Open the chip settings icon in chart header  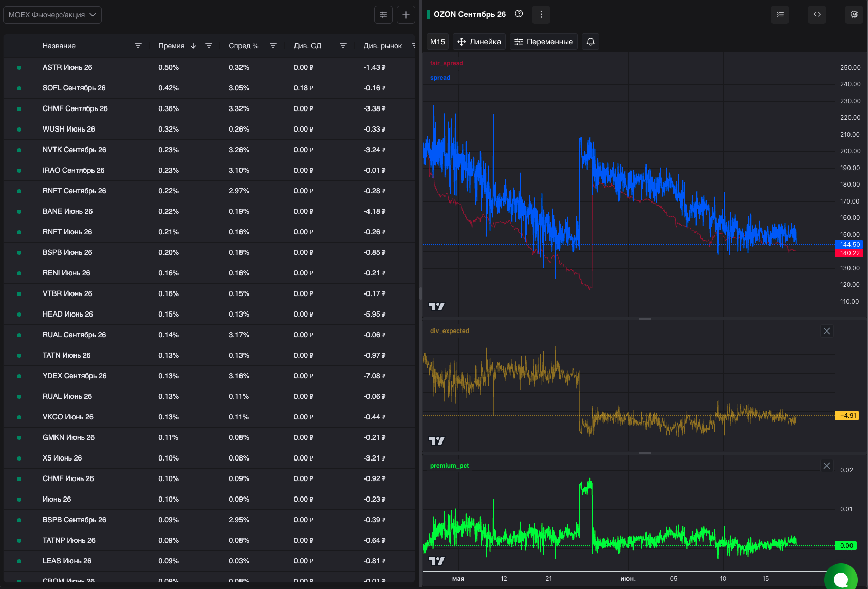click(854, 14)
